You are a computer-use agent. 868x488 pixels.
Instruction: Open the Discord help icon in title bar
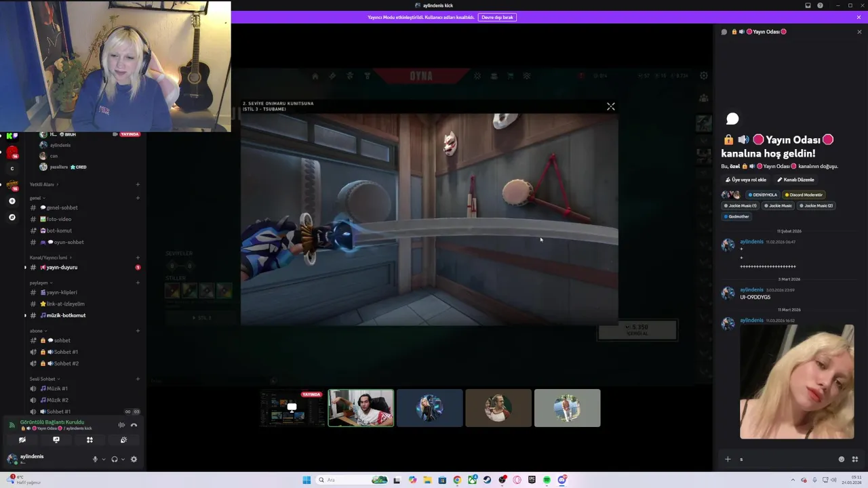(820, 5)
